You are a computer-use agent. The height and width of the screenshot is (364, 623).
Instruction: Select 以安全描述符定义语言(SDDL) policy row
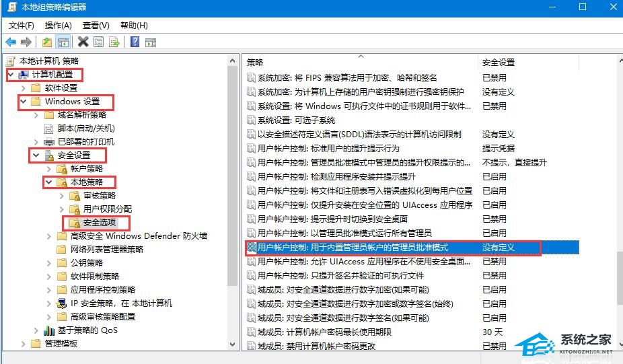tap(359, 135)
